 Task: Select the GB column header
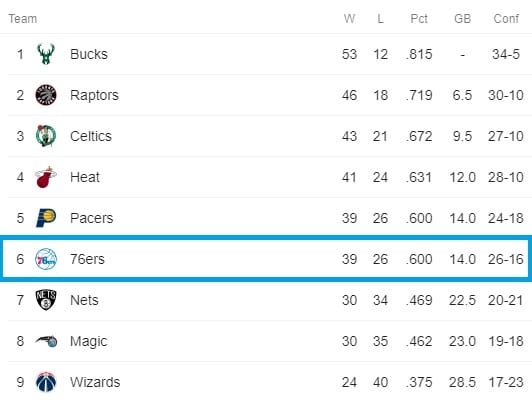pyautogui.click(x=462, y=18)
